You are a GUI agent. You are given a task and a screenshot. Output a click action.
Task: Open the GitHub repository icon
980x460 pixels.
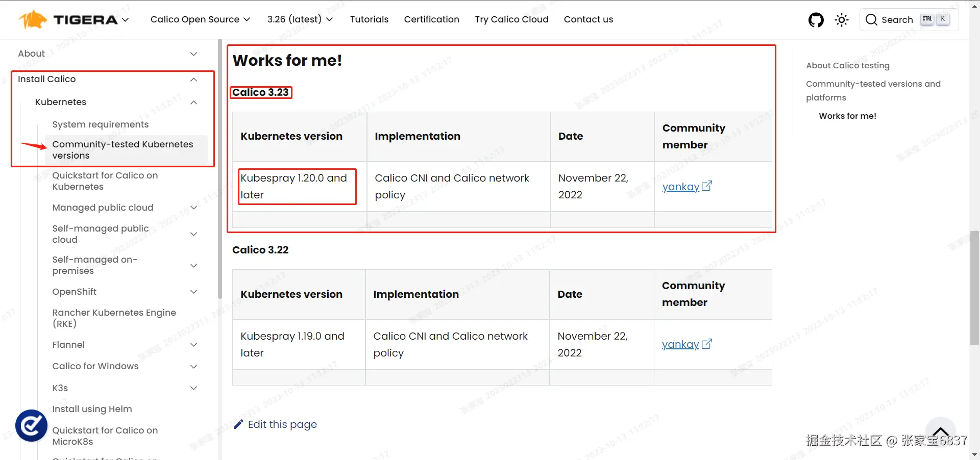coord(816,20)
